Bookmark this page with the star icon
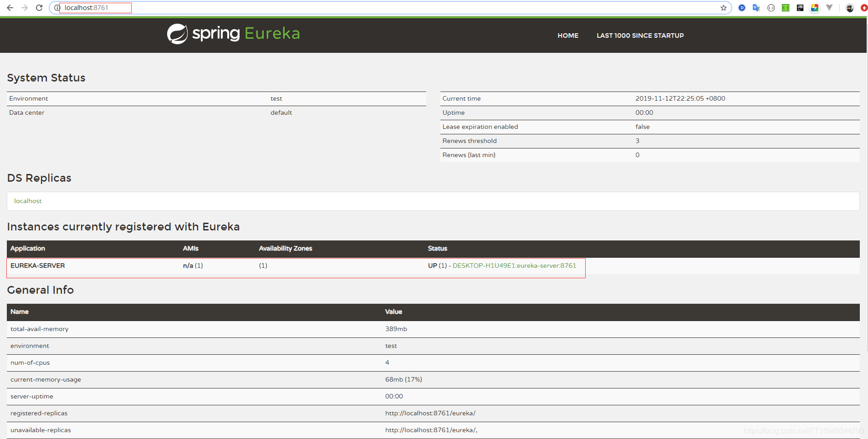The image size is (868, 439). click(x=724, y=8)
